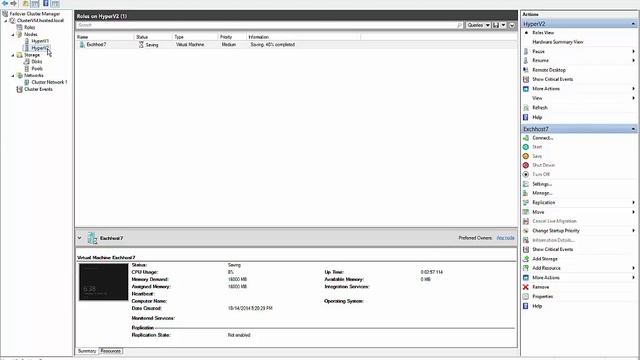Open Pools under Storage
Viewport: 640px width, 360px height.
pos(37,69)
